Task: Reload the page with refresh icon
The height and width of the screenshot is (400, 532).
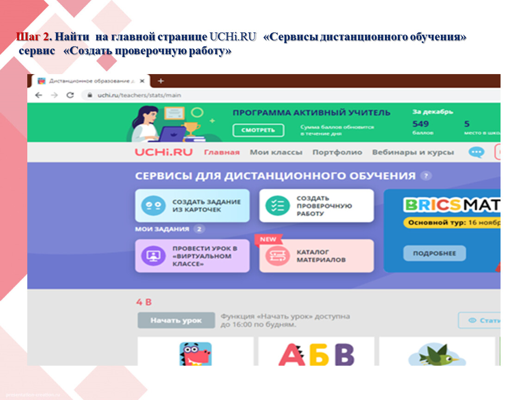Action: point(70,95)
